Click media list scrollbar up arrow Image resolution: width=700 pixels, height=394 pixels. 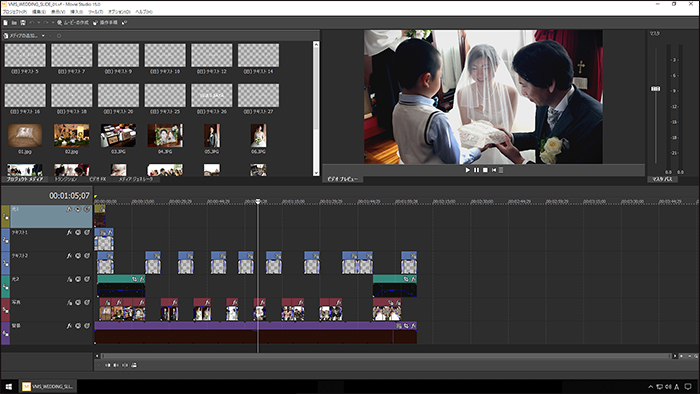316,44
